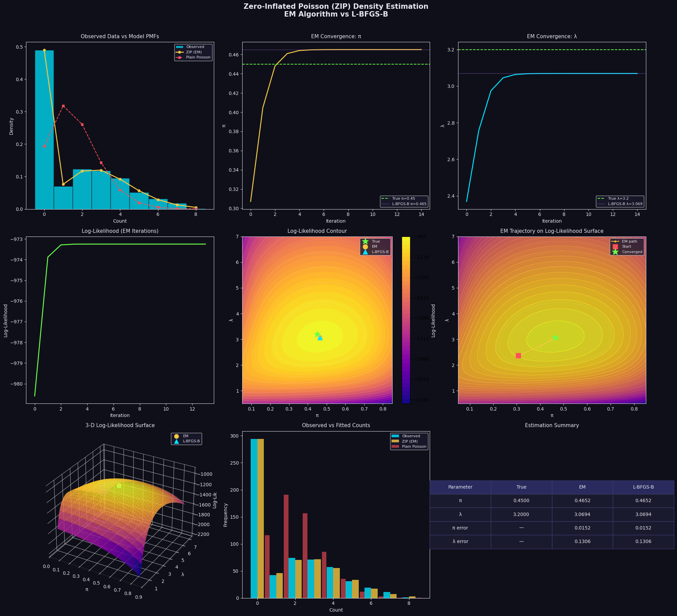Click the 'Estimation Summary' title
The image size is (677, 616).
(552, 425)
